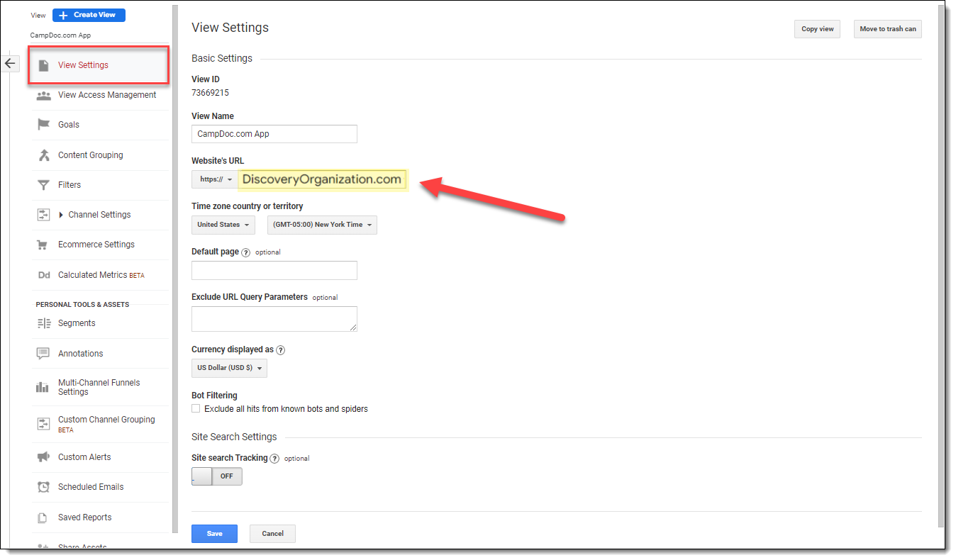This screenshot has height=560, width=956.
Task: Click the Site search Tracking help icon
Action: [275, 459]
